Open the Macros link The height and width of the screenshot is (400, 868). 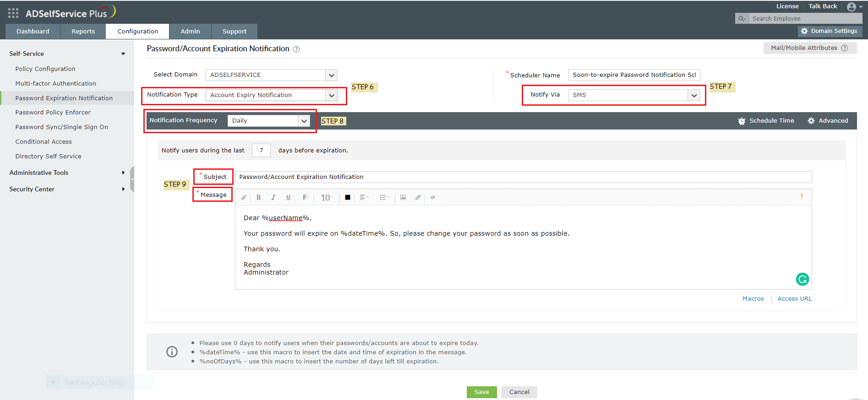[x=753, y=299]
